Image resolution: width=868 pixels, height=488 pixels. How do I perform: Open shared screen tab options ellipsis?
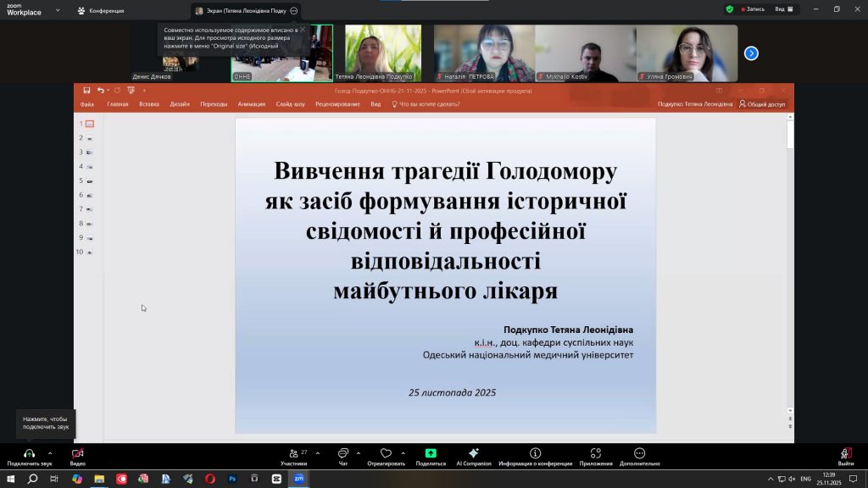pos(293,11)
